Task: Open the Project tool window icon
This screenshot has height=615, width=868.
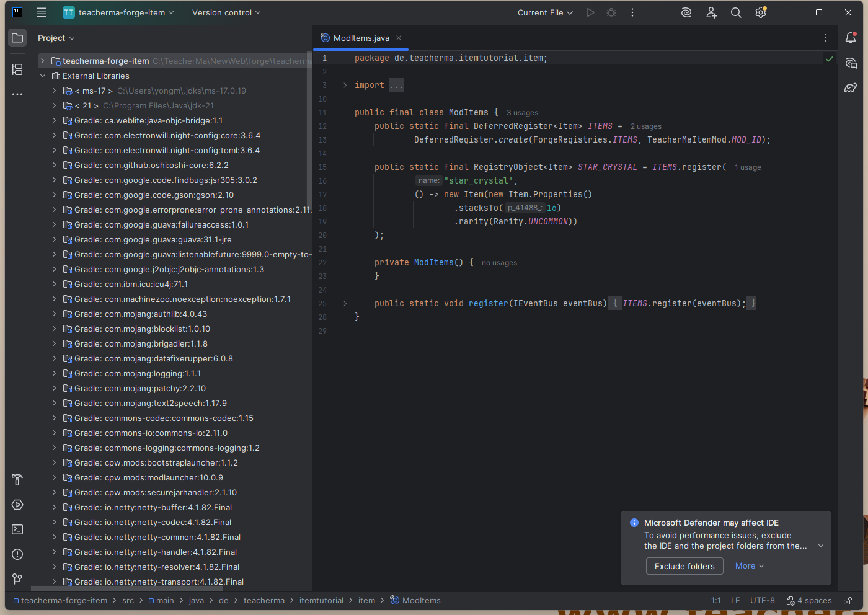Action: pos(17,38)
